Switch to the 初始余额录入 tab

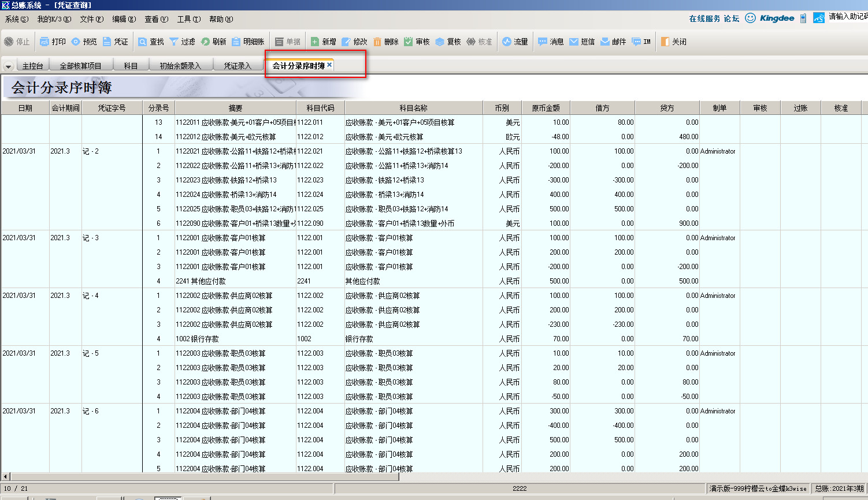coord(180,66)
